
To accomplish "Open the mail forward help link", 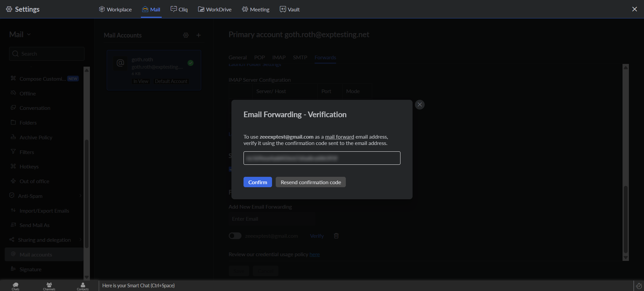I will coord(339,137).
